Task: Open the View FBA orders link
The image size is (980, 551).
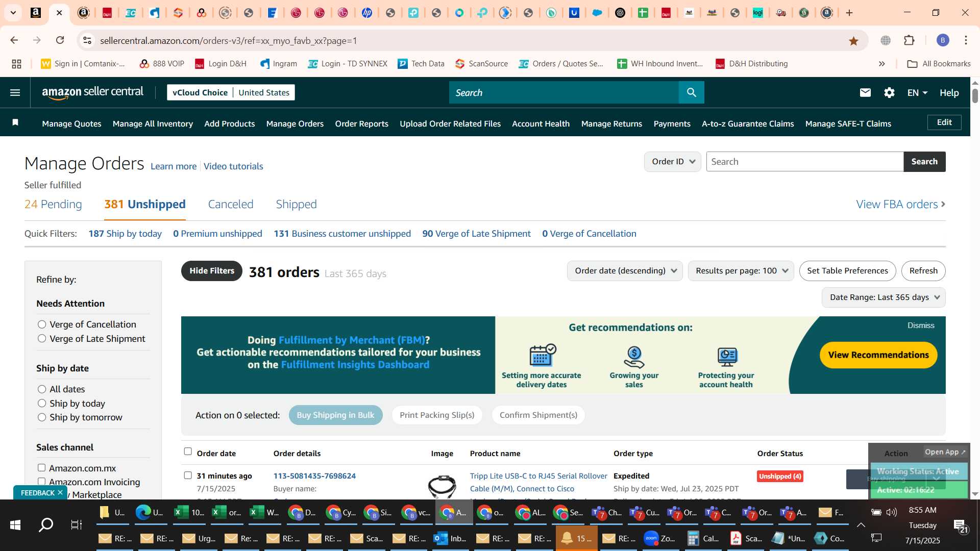Action: click(x=900, y=205)
